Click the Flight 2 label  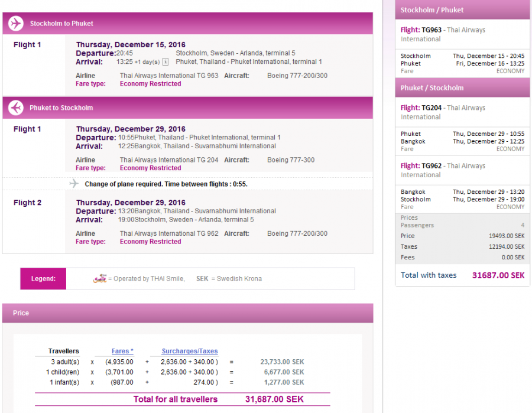pos(27,203)
